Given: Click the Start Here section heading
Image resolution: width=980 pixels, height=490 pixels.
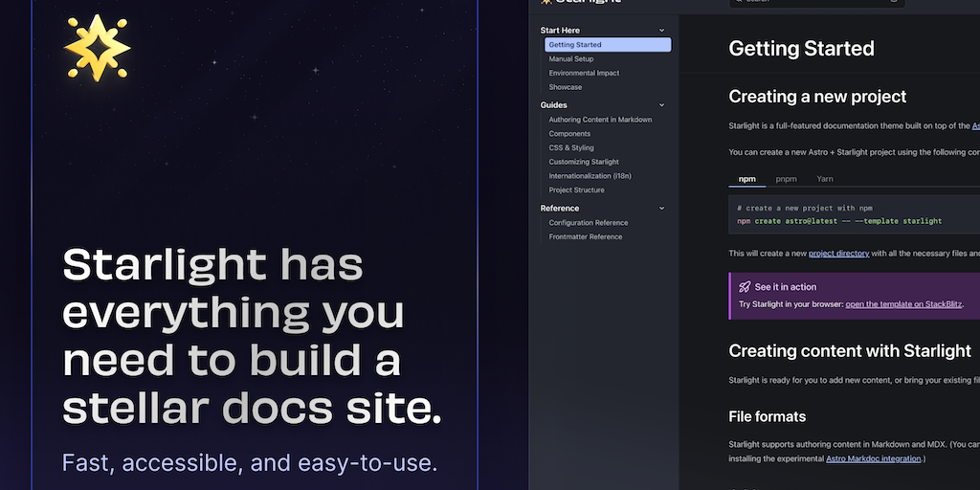Looking at the screenshot, I should point(560,30).
